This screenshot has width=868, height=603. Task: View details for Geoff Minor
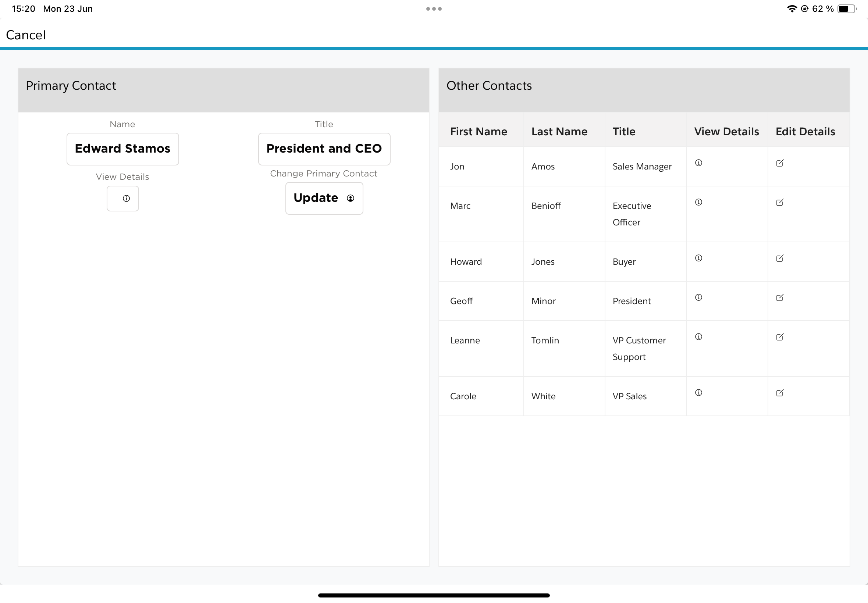(698, 297)
